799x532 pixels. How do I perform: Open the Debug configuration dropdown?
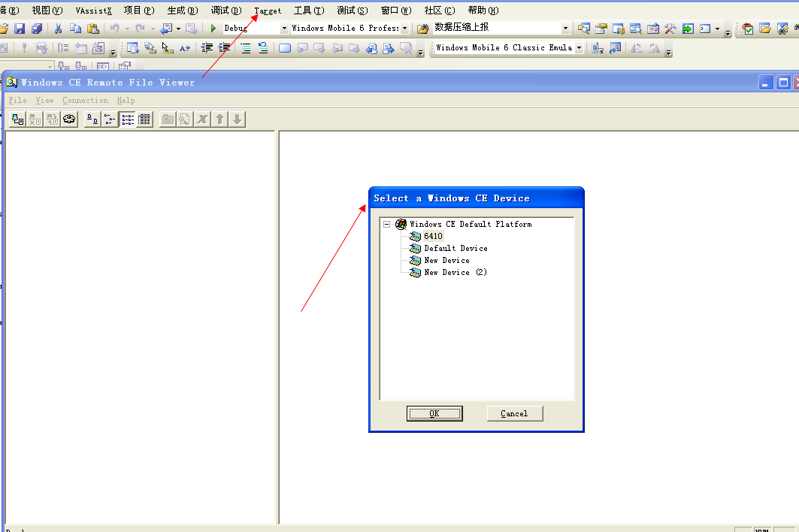284,29
